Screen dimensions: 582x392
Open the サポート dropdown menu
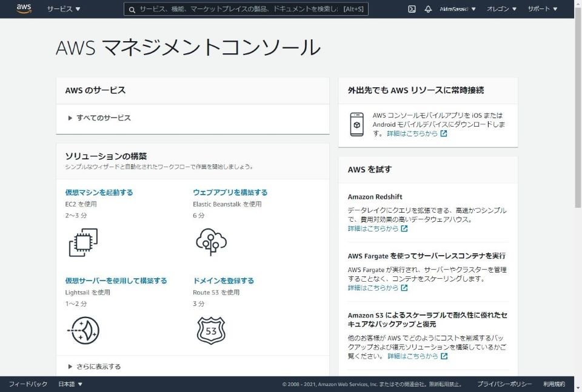pyautogui.click(x=542, y=9)
